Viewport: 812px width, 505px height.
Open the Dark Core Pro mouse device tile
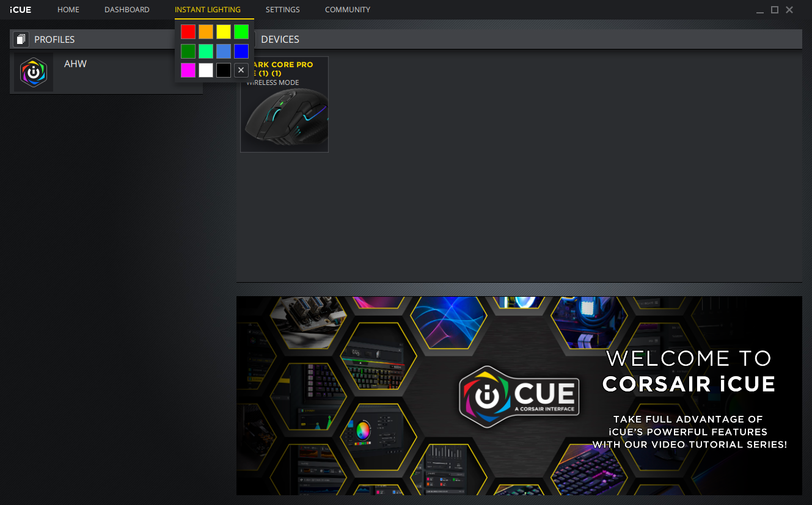284,104
